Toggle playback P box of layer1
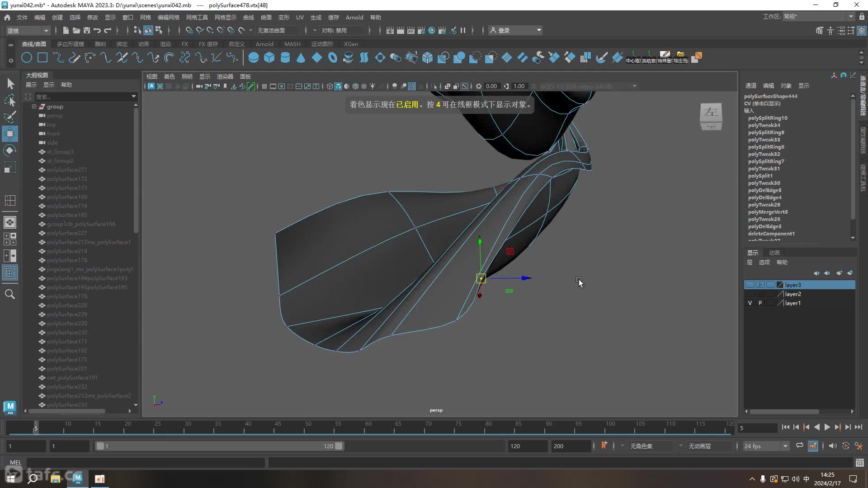The image size is (868, 488). click(x=760, y=303)
